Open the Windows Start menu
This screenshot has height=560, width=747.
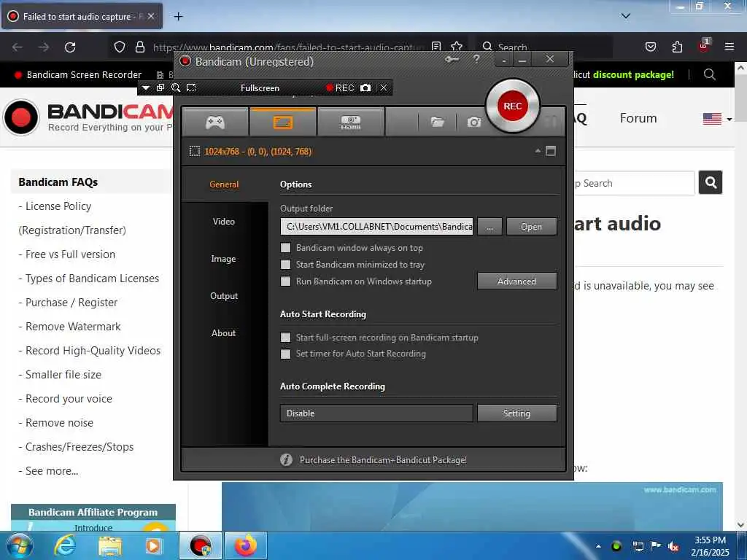coord(20,545)
